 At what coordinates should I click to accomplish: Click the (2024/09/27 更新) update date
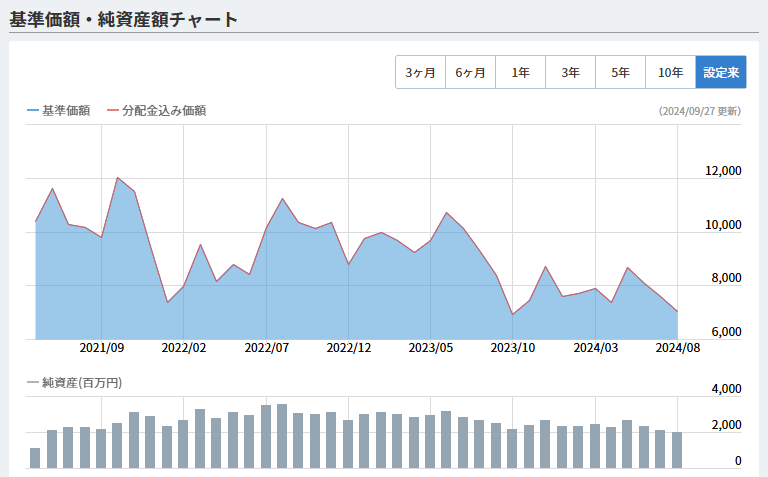pyautogui.click(x=700, y=111)
